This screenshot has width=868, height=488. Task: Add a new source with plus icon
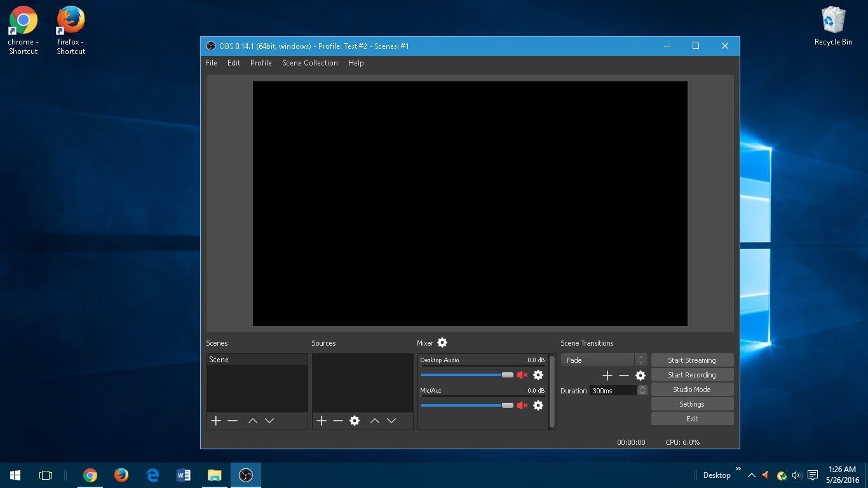pos(322,421)
